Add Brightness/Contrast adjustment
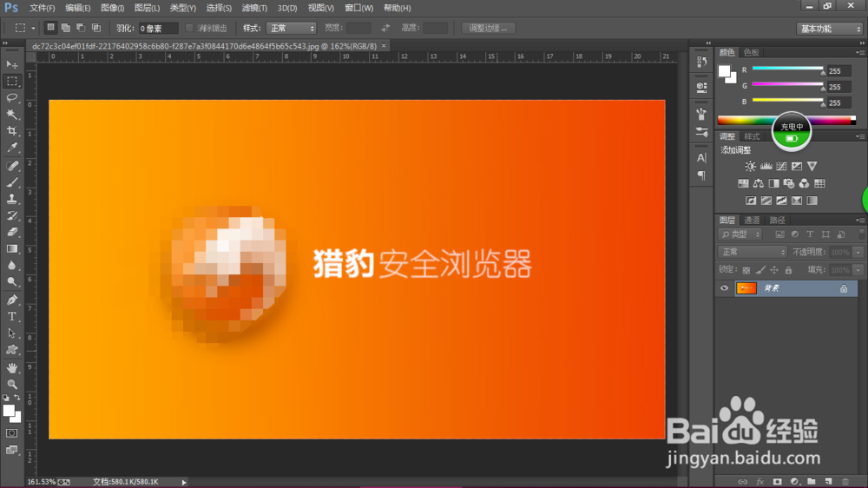The height and width of the screenshot is (488, 868). click(x=750, y=166)
